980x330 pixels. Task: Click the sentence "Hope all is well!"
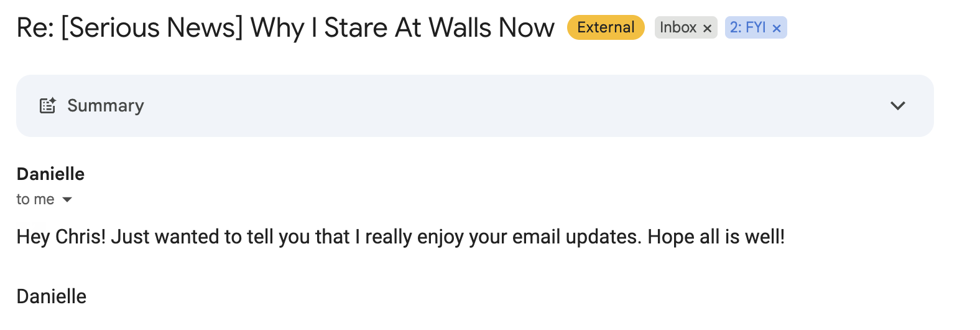716,237
